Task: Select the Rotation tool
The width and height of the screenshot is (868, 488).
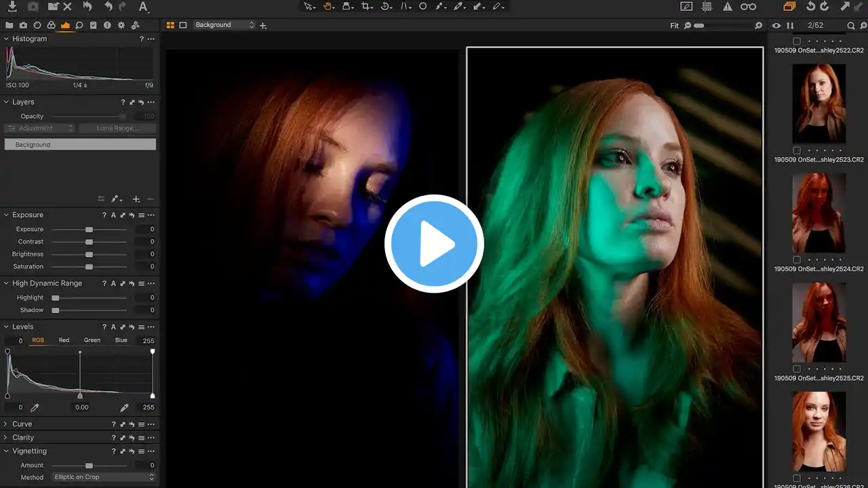Action: (386, 7)
